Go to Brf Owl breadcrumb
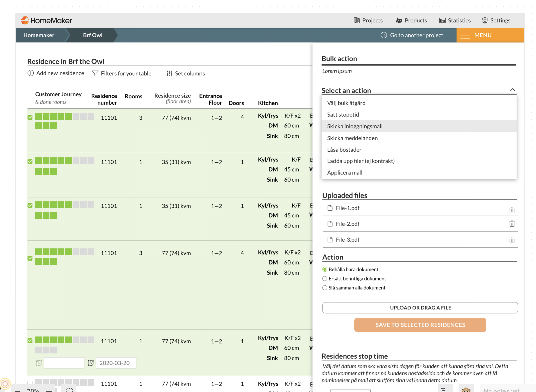Screen dimensions: 536x392 (93, 35)
